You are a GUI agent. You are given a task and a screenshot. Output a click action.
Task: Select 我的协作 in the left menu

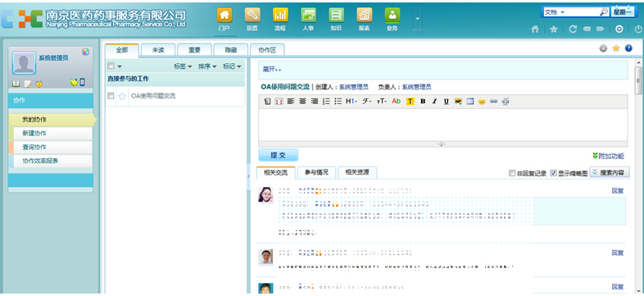(x=51, y=120)
